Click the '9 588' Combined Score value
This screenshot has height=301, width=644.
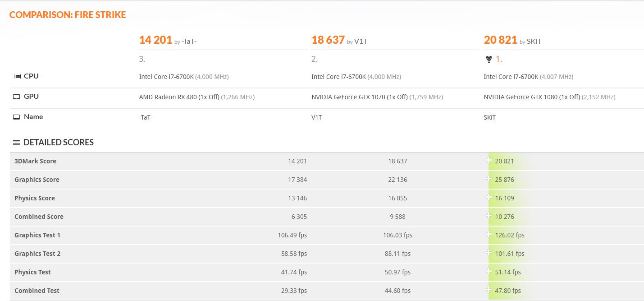coord(397,217)
